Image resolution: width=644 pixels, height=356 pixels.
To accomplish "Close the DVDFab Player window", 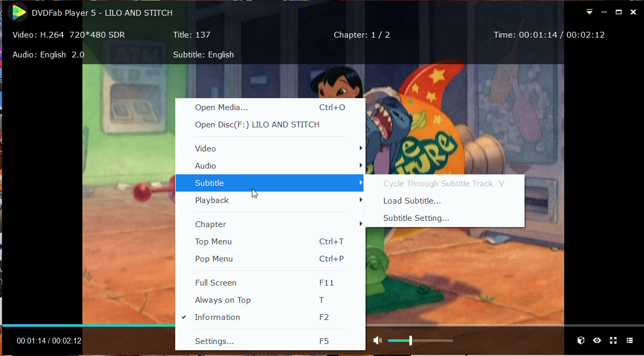I will [633, 12].
